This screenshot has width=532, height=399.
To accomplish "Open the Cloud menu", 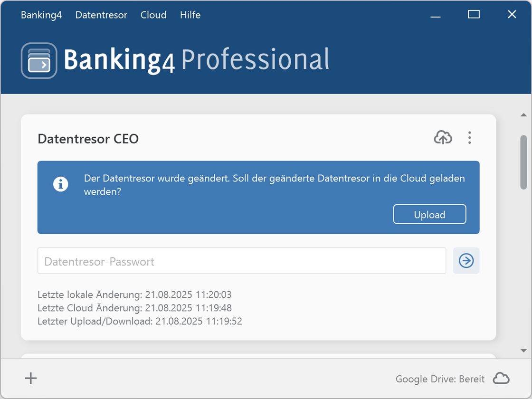I will coord(153,15).
